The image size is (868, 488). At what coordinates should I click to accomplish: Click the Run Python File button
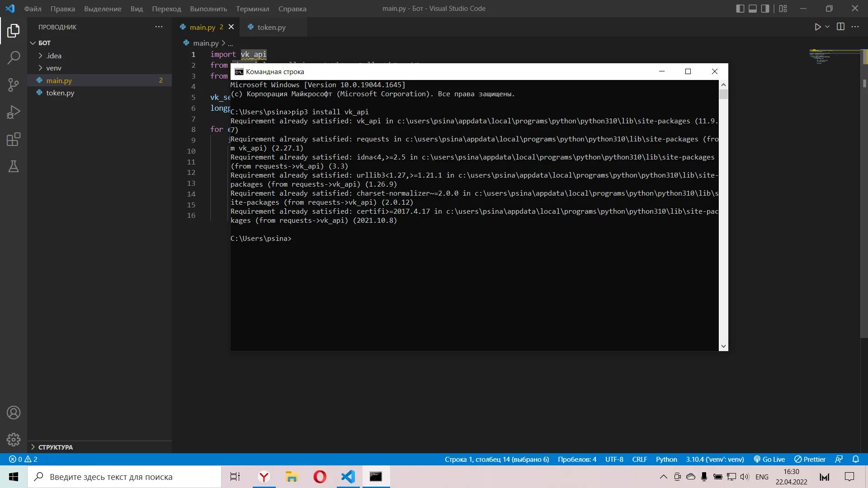(x=817, y=27)
